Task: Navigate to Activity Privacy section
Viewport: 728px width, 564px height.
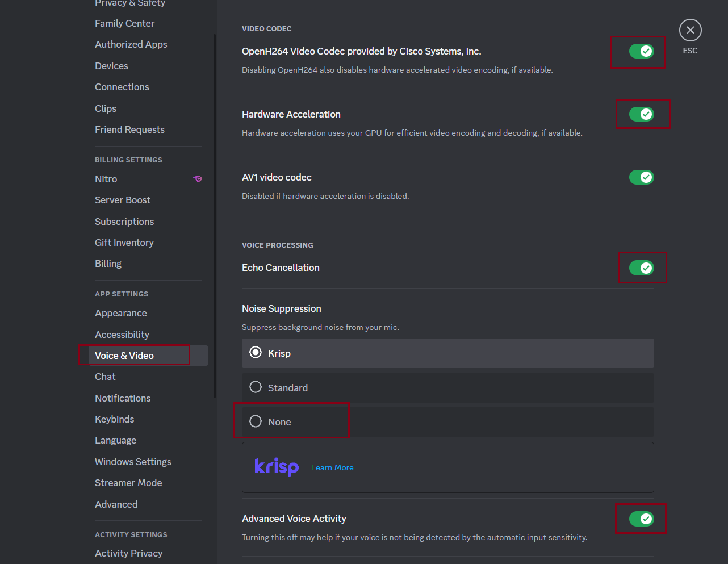Action: tap(128, 553)
